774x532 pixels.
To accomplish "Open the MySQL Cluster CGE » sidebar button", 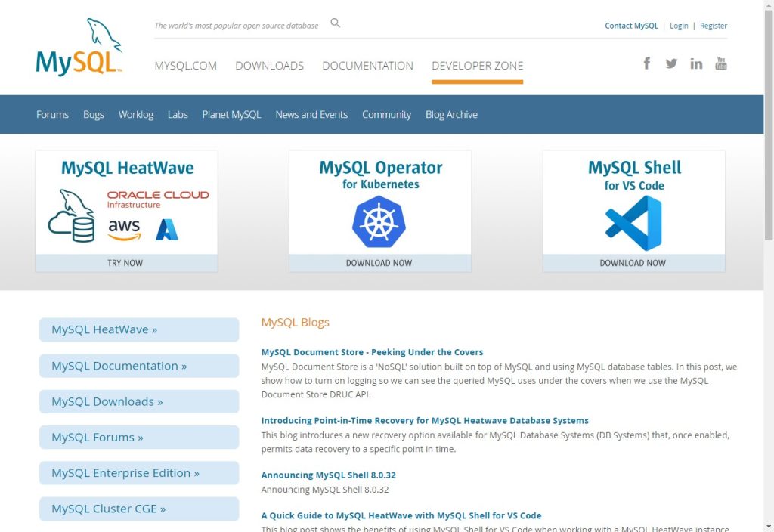I will (139, 509).
